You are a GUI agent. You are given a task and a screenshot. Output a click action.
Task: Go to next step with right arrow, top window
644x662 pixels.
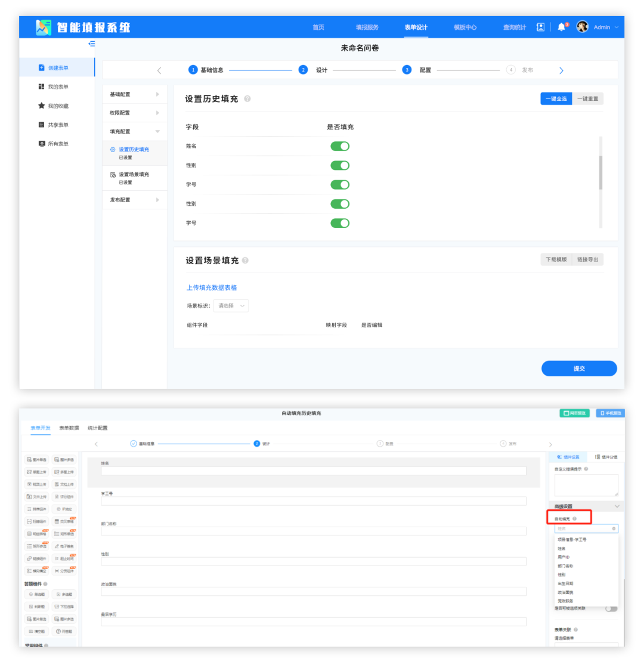point(561,70)
